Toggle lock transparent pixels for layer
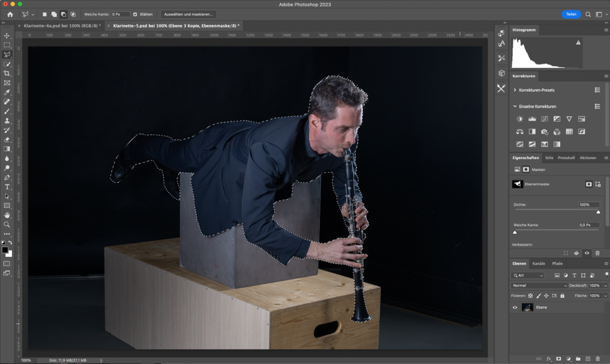The height and width of the screenshot is (364, 610). point(530,296)
